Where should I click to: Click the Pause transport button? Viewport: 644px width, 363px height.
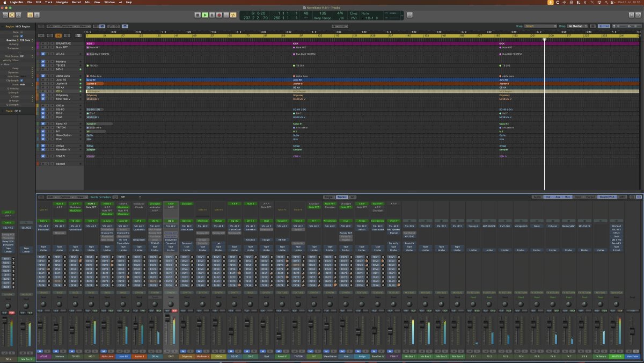[212, 15]
